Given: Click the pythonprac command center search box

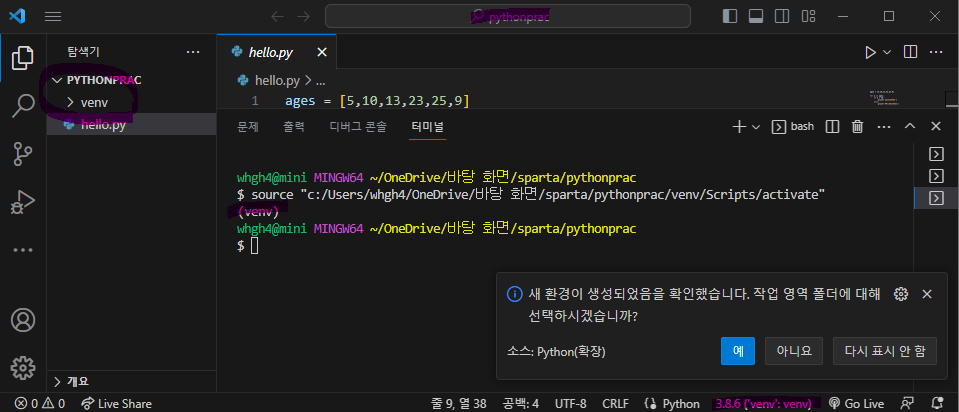Looking at the screenshot, I should (508, 17).
